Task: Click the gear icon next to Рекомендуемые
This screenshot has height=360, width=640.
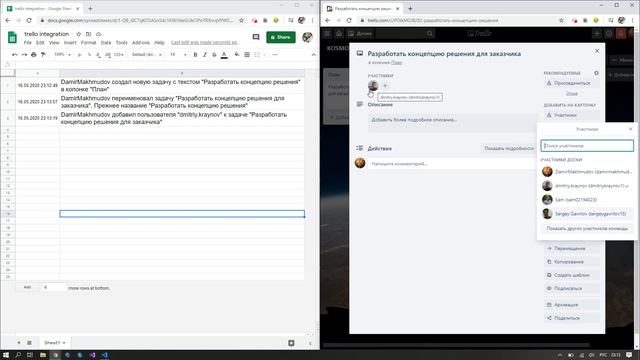Action: click(x=596, y=73)
